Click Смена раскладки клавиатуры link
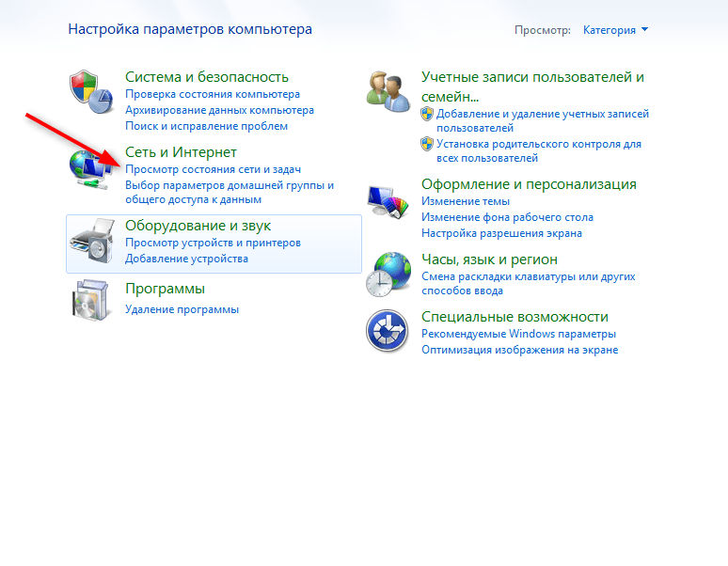 (529, 283)
